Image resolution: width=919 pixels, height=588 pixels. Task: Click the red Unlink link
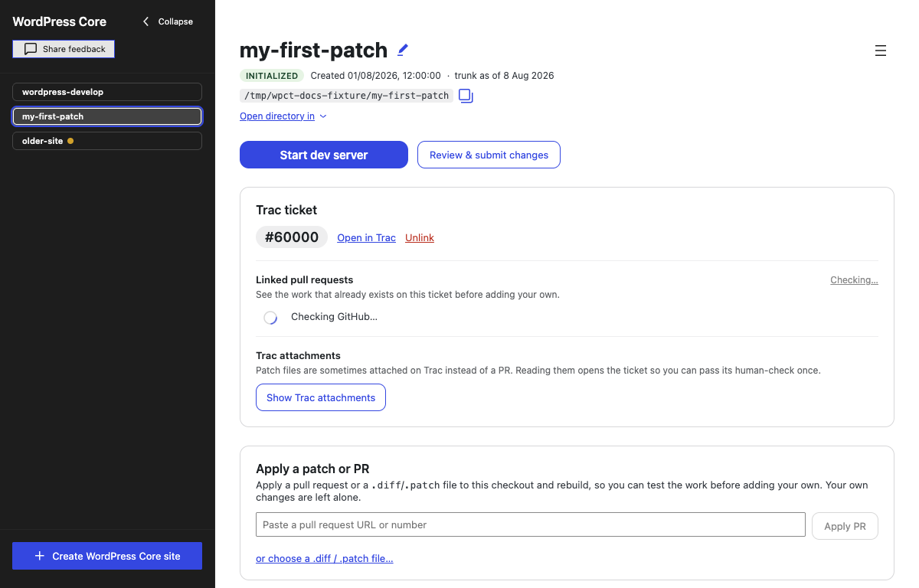coord(420,238)
